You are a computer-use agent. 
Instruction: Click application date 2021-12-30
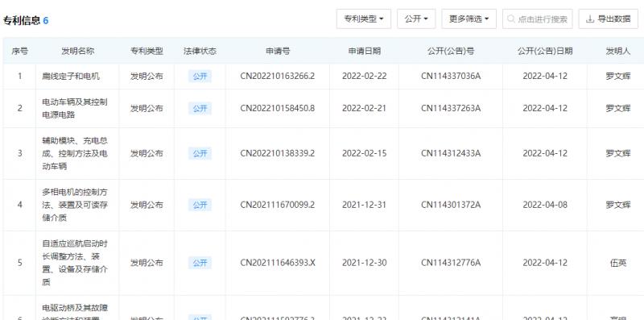pyautogui.click(x=365, y=263)
